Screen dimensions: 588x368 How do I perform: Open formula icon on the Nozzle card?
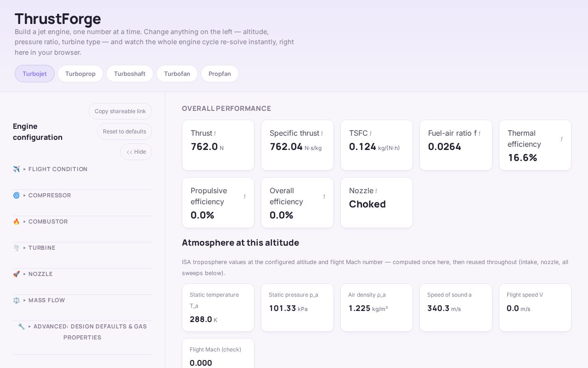point(376,191)
